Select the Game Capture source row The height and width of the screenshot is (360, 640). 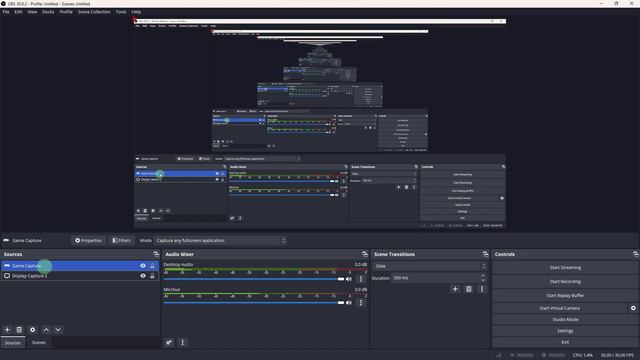tap(80, 266)
